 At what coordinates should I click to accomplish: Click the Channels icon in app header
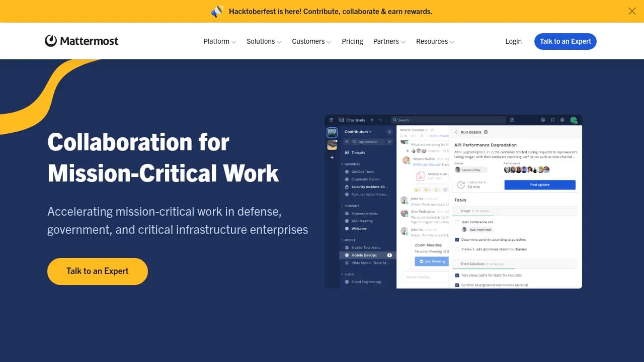click(342, 120)
